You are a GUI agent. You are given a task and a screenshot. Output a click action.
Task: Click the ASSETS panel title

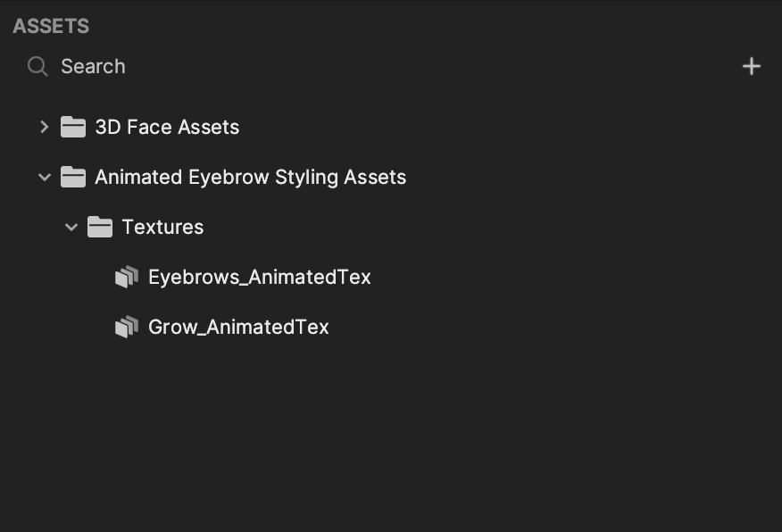[x=51, y=26]
